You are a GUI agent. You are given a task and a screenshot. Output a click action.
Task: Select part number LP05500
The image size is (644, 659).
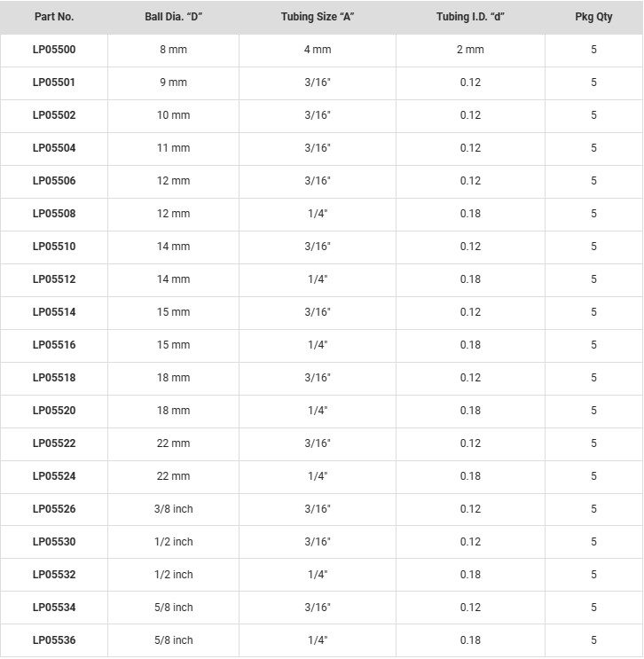[54, 50]
